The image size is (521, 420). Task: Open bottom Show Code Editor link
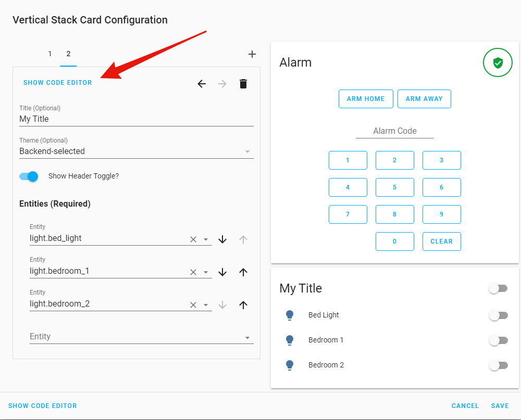click(43, 406)
